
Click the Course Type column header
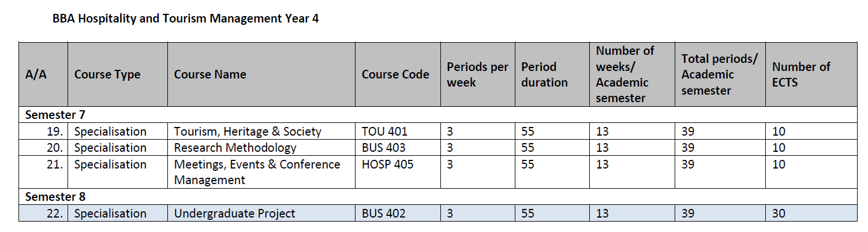click(x=107, y=74)
